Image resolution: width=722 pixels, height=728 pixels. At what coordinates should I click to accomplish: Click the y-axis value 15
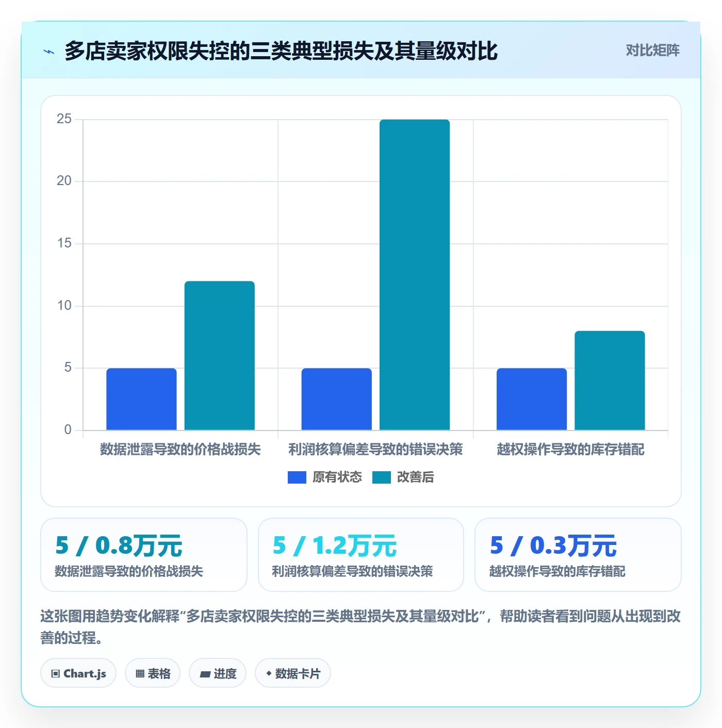point(64,243)
